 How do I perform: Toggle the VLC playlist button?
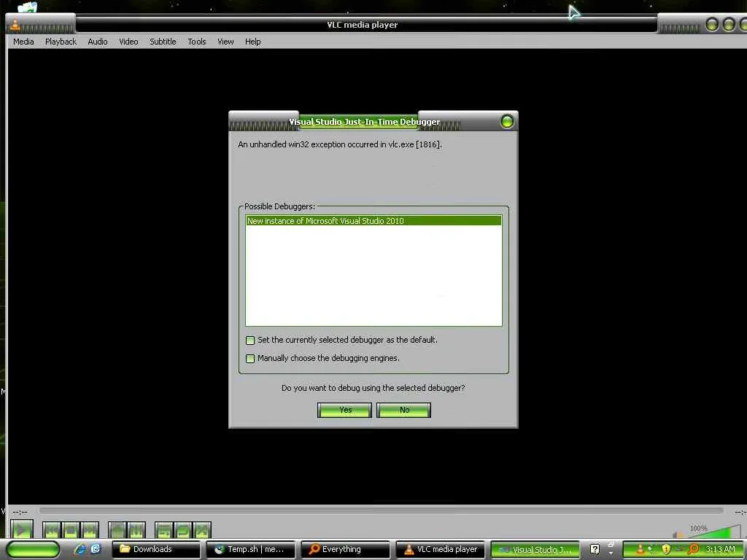point(164,530)
